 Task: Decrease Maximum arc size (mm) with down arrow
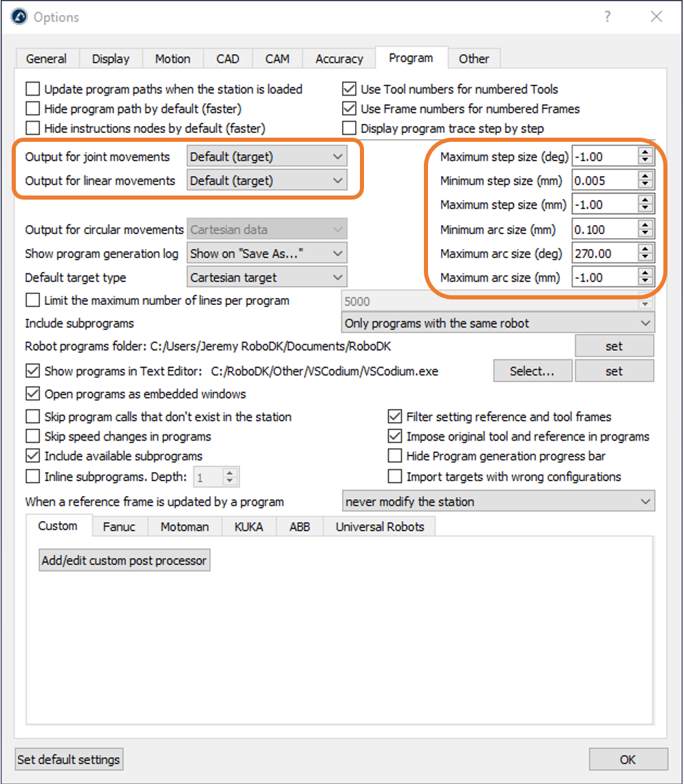click(x=645, y=282)
